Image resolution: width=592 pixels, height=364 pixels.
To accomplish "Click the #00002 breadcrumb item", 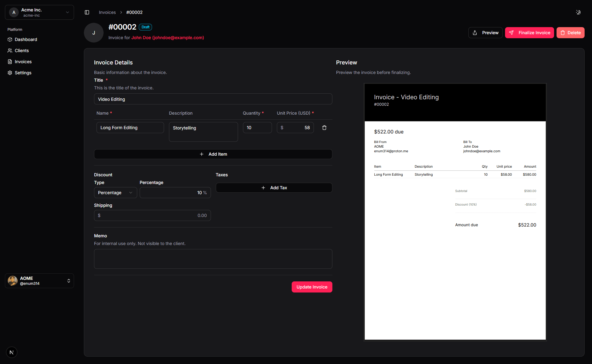I will (134, 12).
